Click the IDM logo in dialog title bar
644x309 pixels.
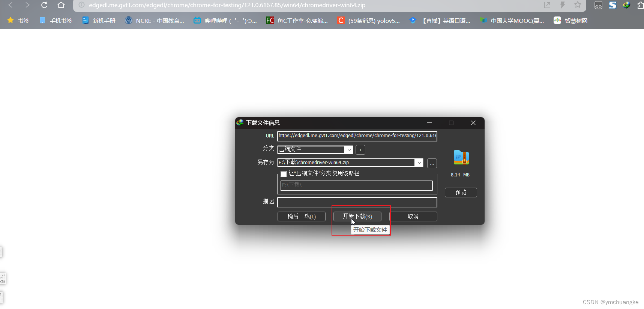240,122
